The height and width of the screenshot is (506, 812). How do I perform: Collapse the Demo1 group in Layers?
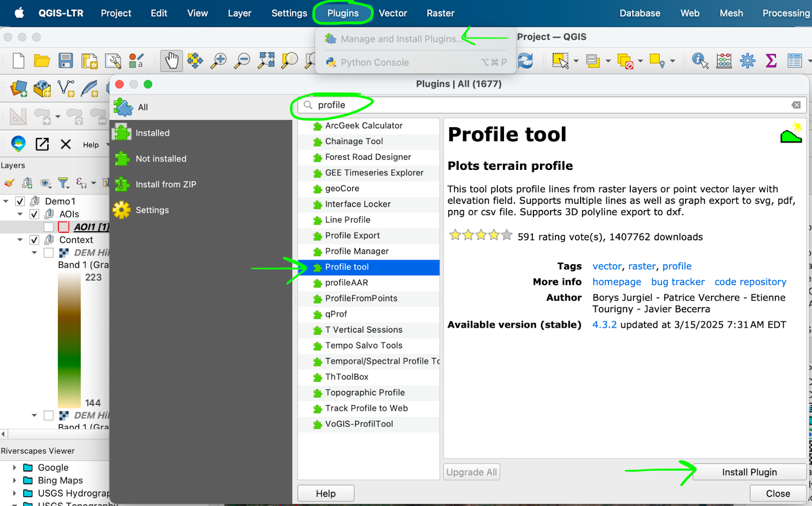[x=6, y=201]
